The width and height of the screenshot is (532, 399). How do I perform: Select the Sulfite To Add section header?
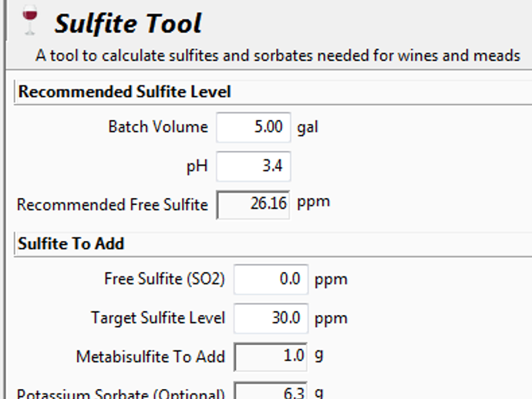pyautogui.click(x=71, y=243)
